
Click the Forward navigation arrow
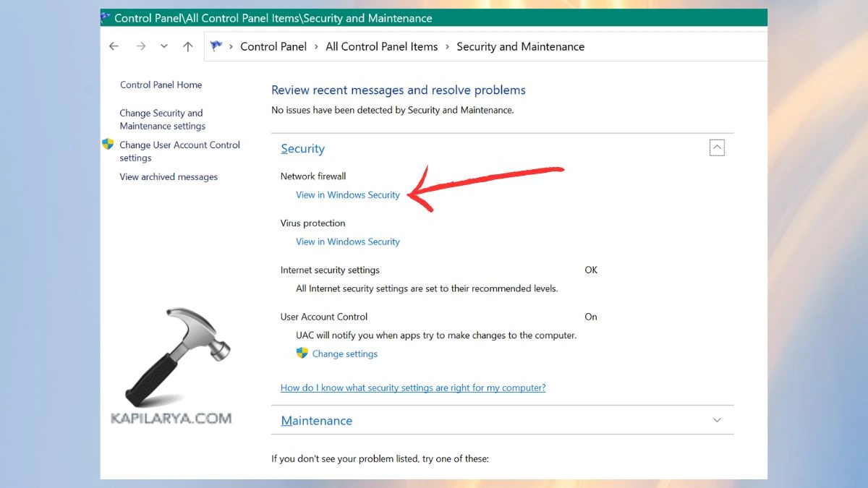[x=141, y=46]
